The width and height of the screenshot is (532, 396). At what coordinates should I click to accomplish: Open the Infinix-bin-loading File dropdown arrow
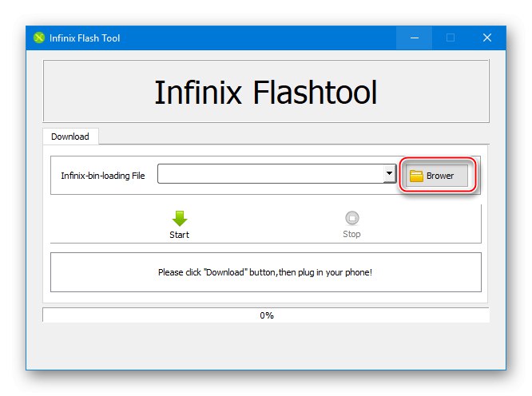point(390,173)
